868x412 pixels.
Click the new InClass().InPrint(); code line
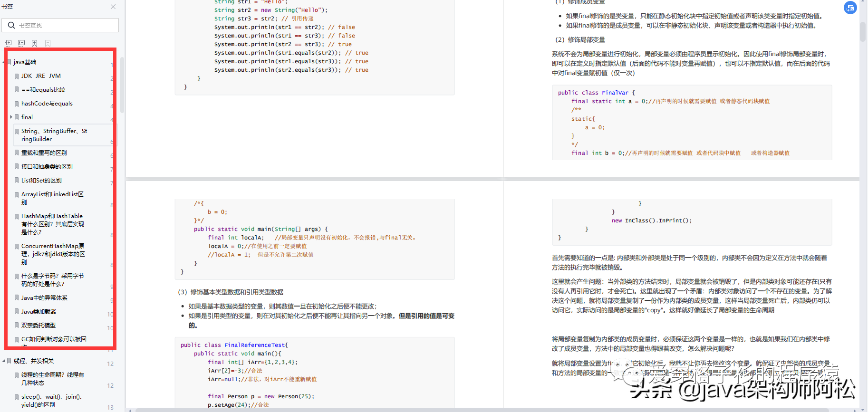click(652, 220)
